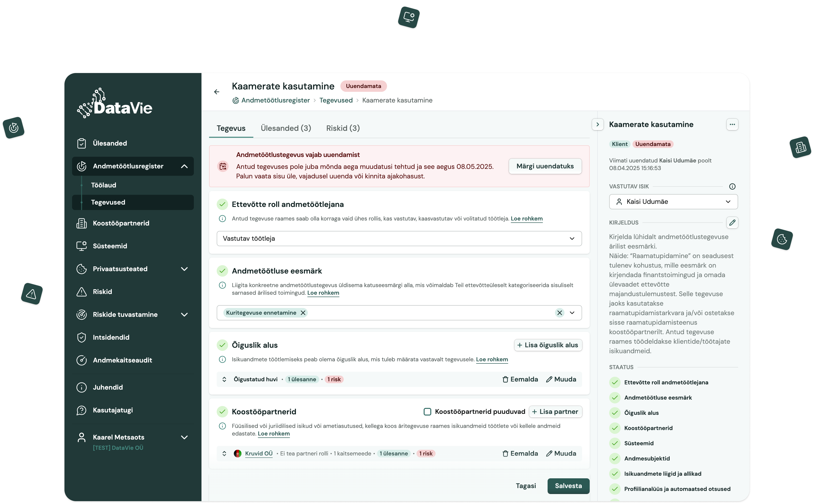814x504 pixels.
Task: Click the 1 risk badge on Kruvid OÜ
Action: pos(426,454)
